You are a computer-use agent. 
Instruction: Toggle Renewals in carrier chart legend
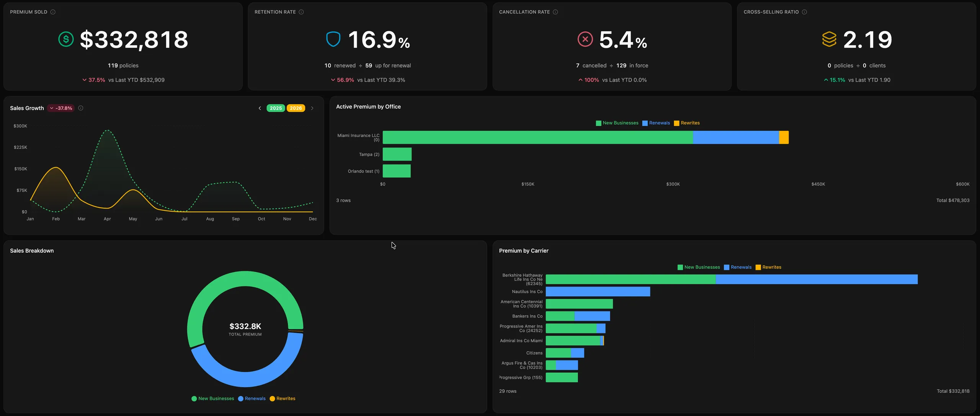pos(738,267)
